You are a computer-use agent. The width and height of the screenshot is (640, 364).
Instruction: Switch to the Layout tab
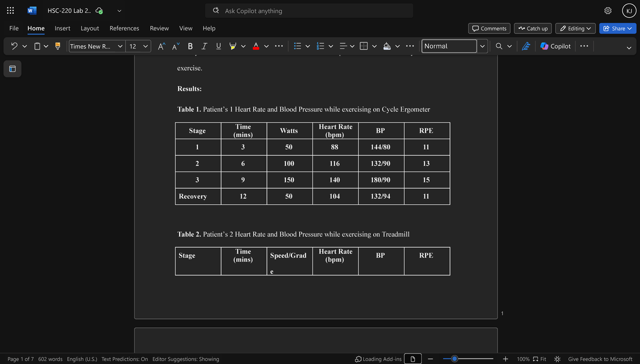90,28
